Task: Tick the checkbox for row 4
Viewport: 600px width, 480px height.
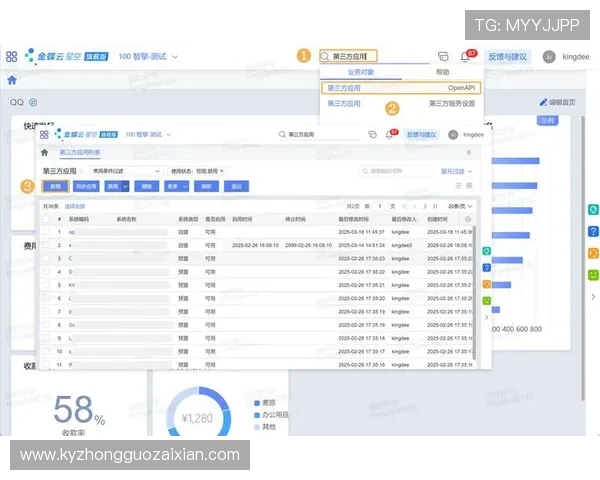Action: coord(46,271)
